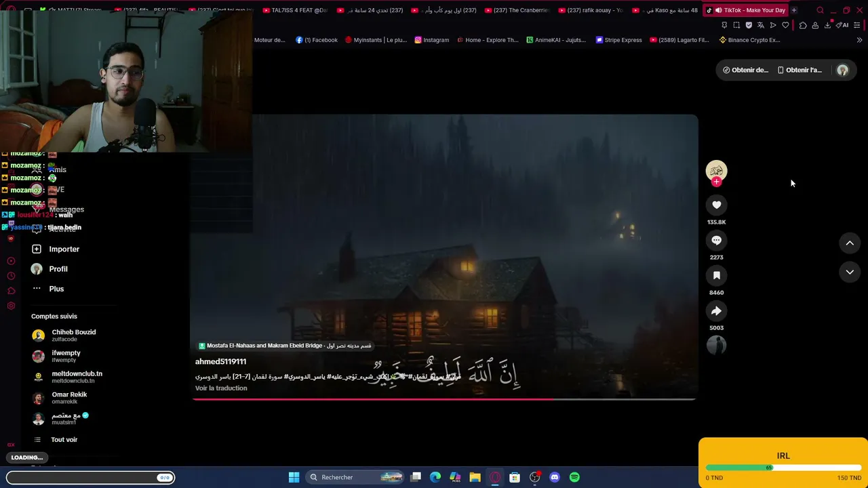868x488 pixels.
Task: Open Task View from the taskbar
Action: click(416, 477)
